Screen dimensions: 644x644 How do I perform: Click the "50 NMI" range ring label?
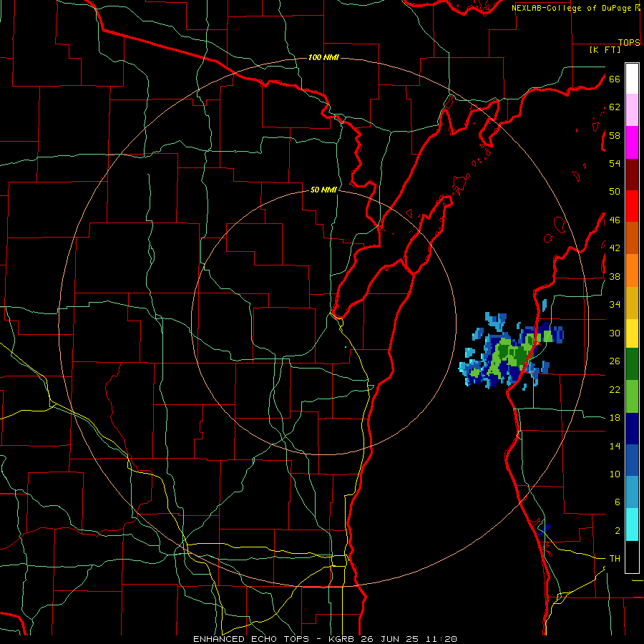323,190
